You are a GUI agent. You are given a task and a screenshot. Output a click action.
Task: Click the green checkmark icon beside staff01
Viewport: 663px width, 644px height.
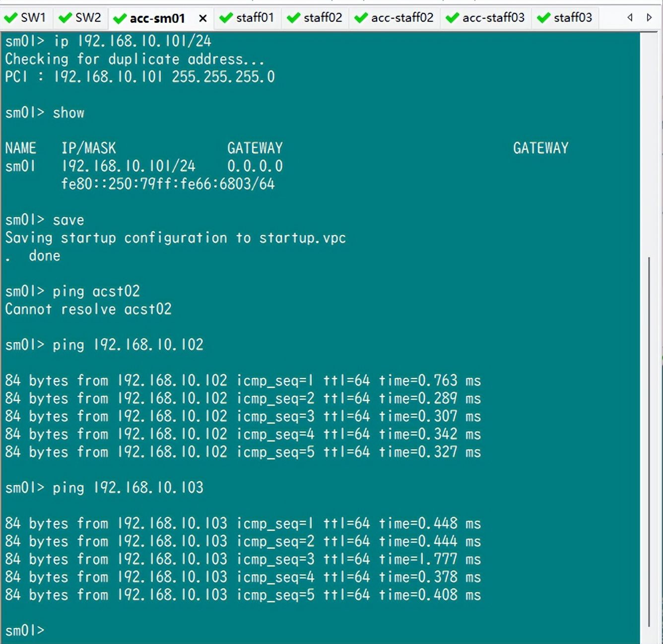coord(226,18)
